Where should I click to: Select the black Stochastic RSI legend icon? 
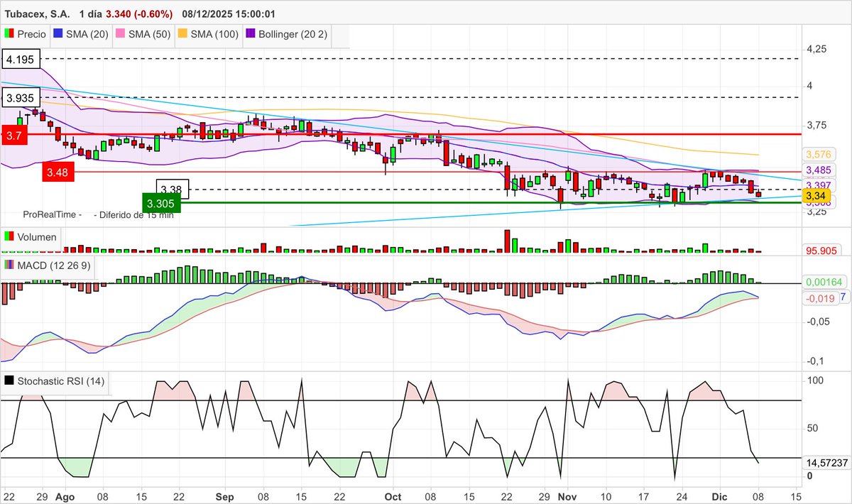pyautogui.click(x=10, y=381)
